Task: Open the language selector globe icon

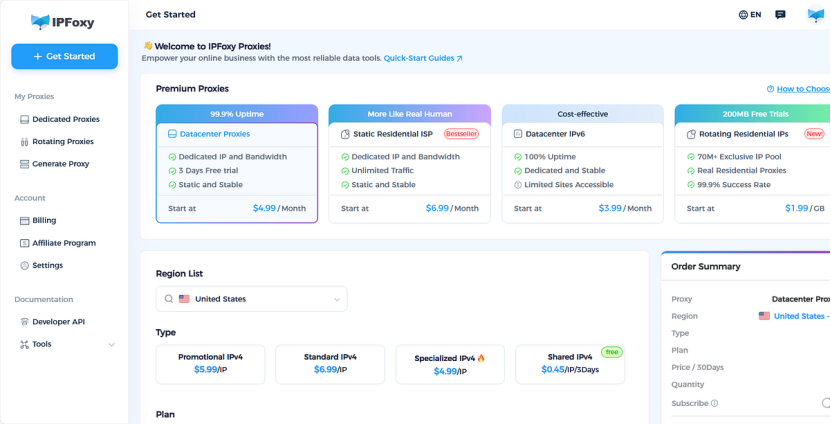Action: [x=743, y=15]
